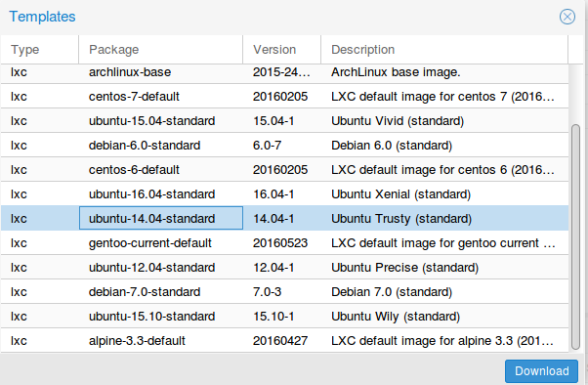
Task: Sort by the Type column header
Action: pos(40,50)
